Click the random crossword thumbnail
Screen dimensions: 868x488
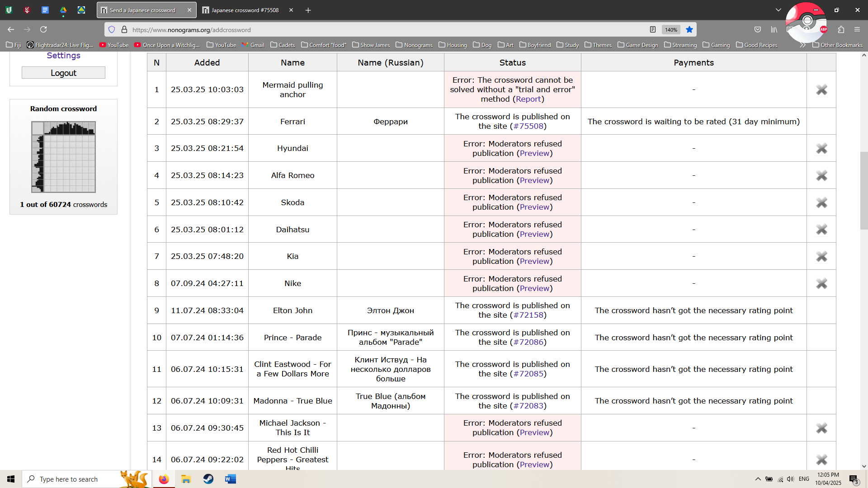(x=63, y=157)
